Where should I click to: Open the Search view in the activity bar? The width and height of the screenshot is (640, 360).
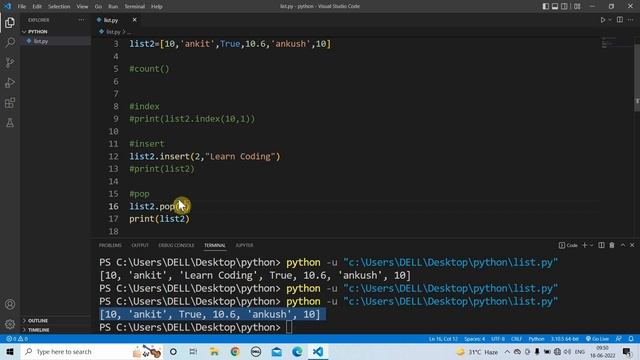10,42
